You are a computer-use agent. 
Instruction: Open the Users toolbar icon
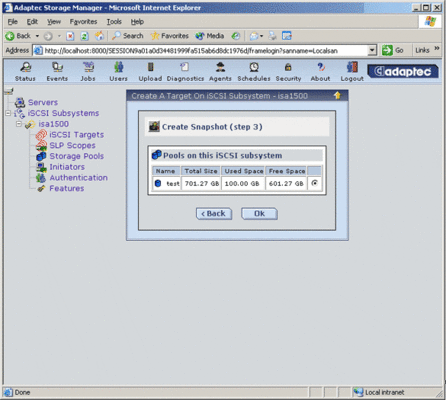click(x=119, y=67)
